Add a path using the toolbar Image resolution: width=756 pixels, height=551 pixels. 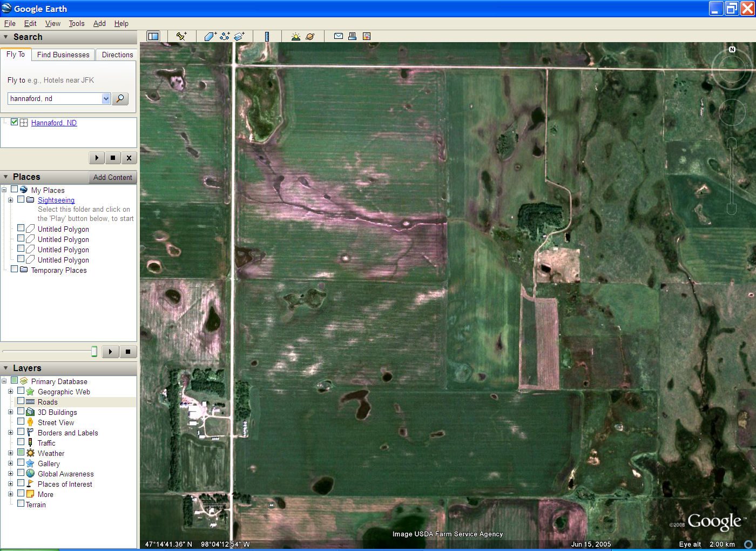tap(225, 36)
